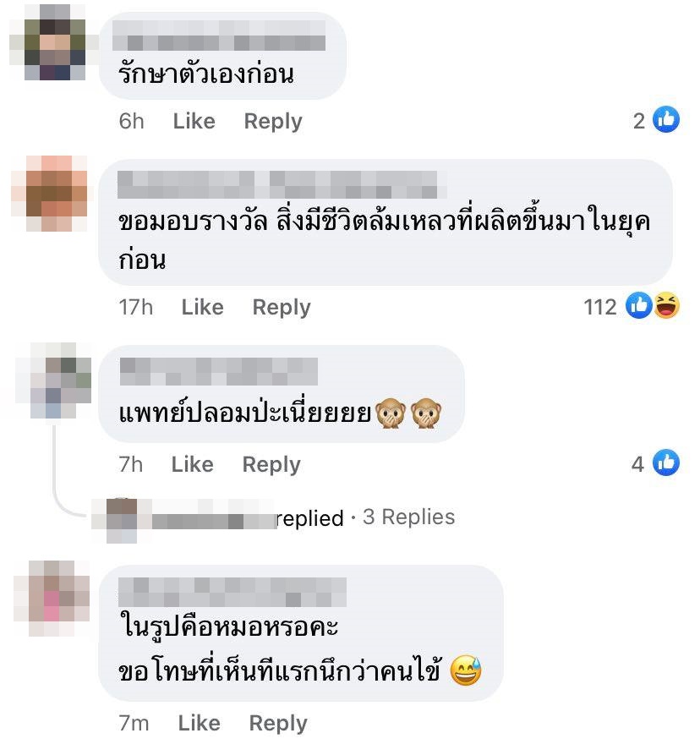The image size is (700, 755).
Task: Like the 7h comment with monkey emojis
Action: click(x=193, y=465)
